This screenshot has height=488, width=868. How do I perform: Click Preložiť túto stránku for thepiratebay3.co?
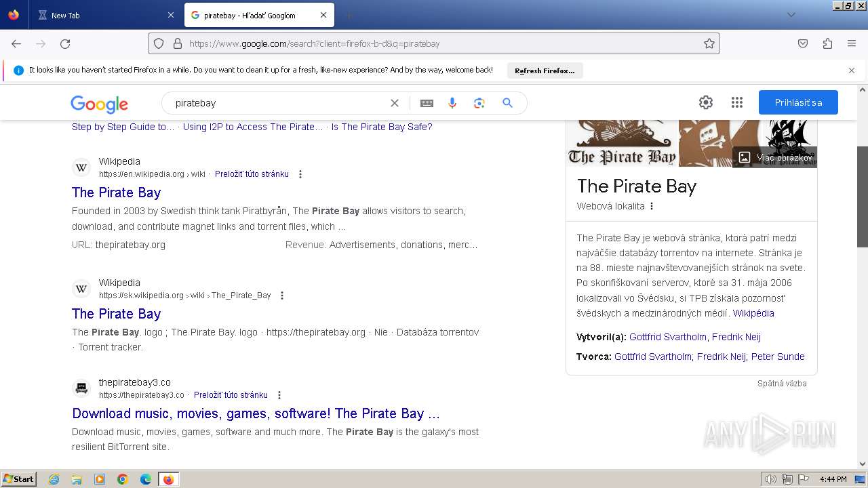point(231,395)
